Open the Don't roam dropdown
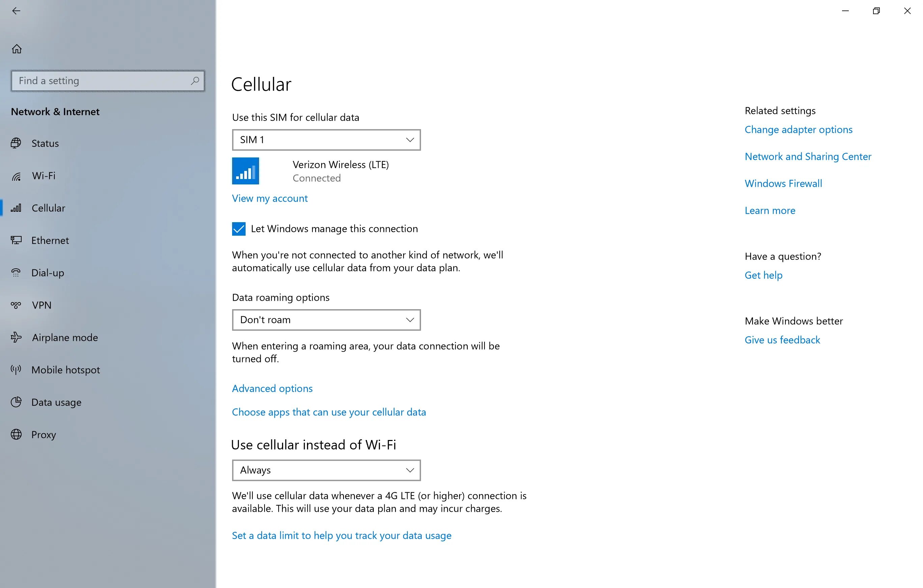 tap(326, 320)
